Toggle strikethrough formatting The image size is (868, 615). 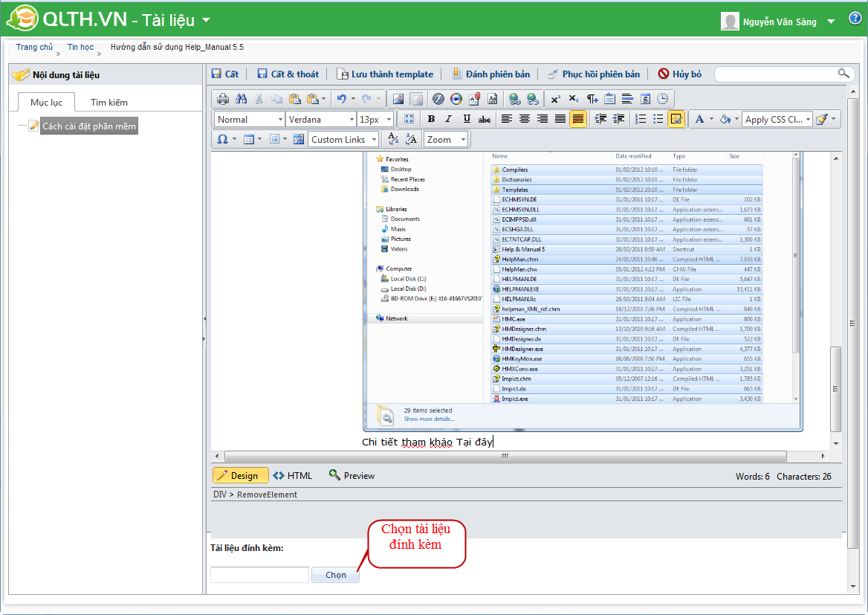pos(485,119)
